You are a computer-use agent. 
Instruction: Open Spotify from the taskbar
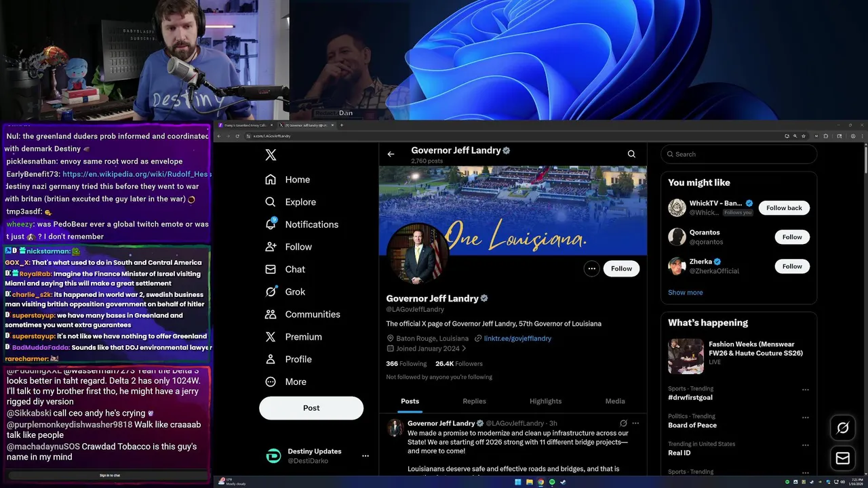(x=552, y=483)
